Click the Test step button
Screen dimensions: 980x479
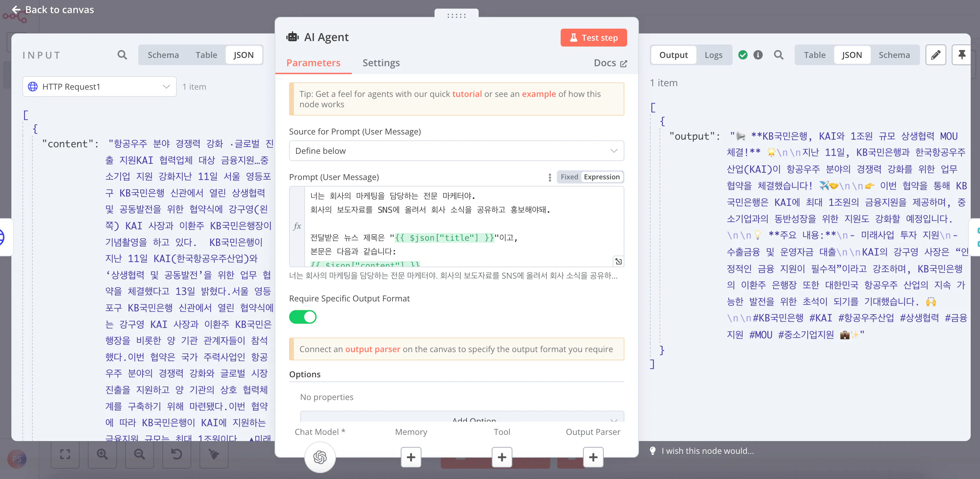click(593, 38)
